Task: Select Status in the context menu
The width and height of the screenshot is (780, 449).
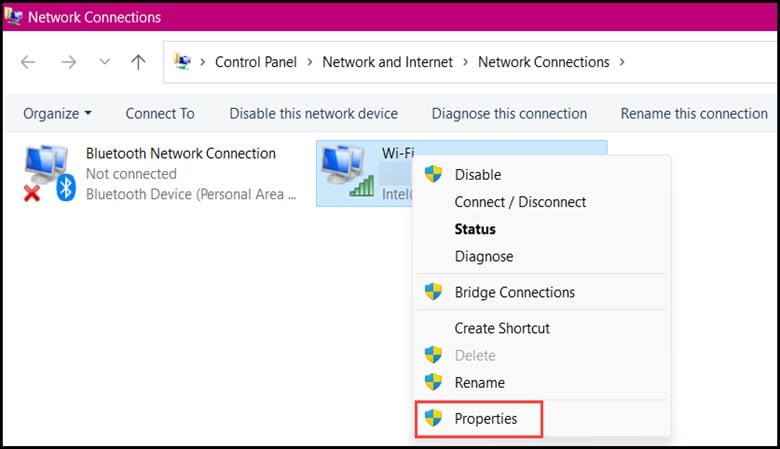Action: (475, 229)
